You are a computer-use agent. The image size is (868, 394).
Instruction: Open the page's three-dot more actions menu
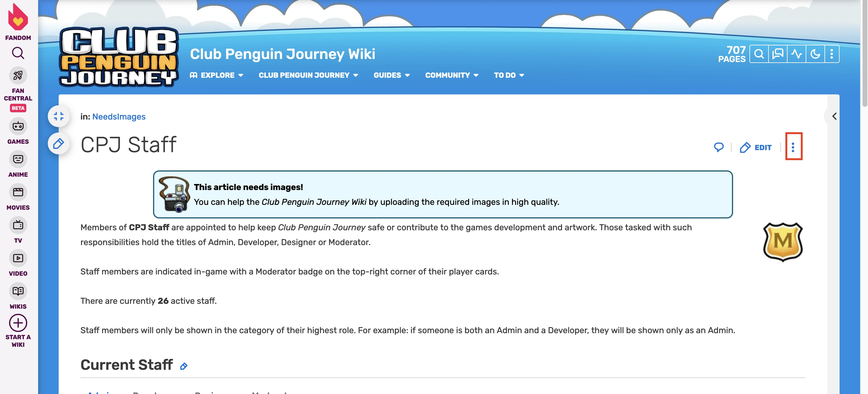pyautogui.click(x=793, y=147)
